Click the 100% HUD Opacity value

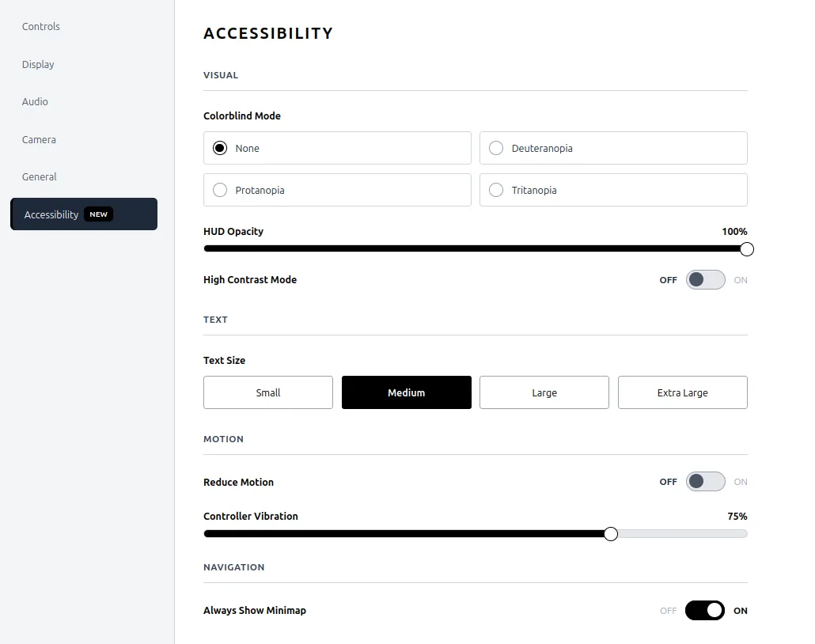pos(734,232)
